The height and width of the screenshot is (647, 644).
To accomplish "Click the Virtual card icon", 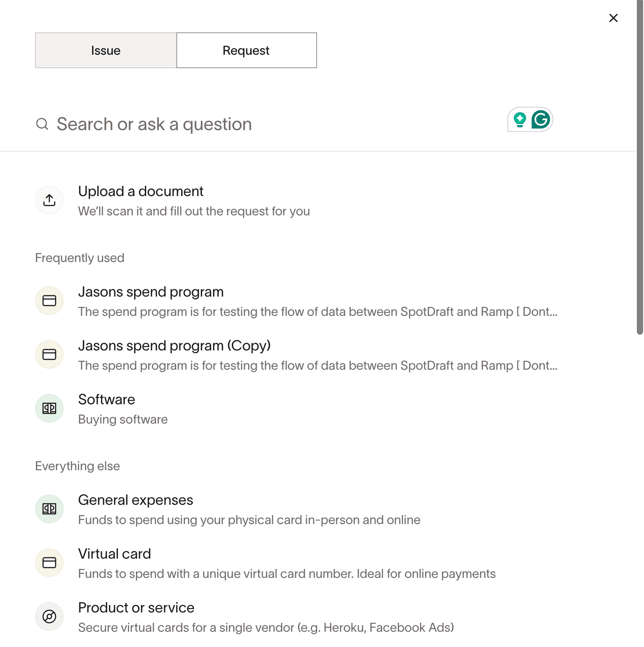I will (49, 563).
